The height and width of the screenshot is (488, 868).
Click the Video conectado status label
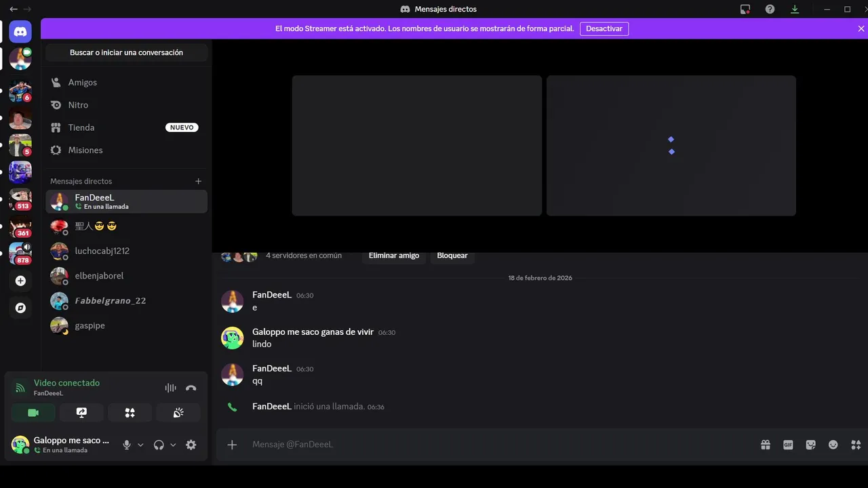coord(66,383)
